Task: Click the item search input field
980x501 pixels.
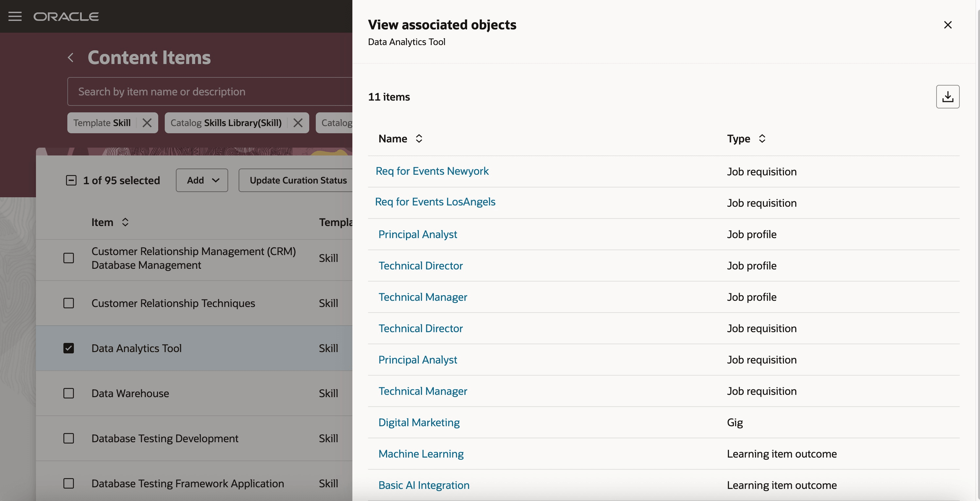Action: [209, 91]
